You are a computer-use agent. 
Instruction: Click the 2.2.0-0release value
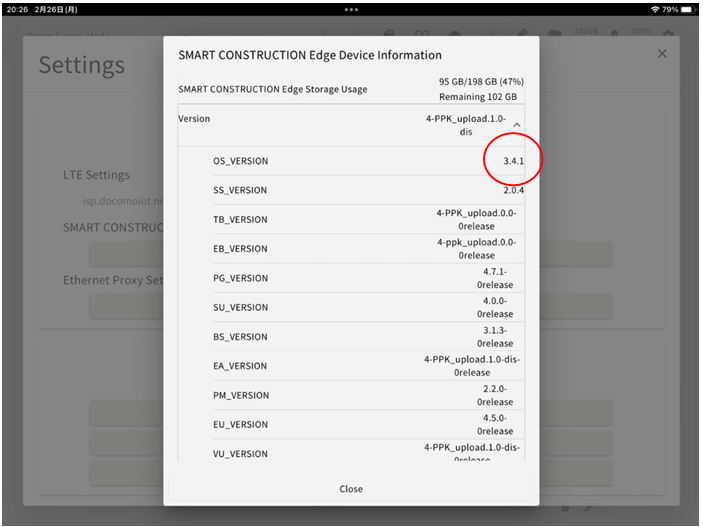tap(495, 395)
